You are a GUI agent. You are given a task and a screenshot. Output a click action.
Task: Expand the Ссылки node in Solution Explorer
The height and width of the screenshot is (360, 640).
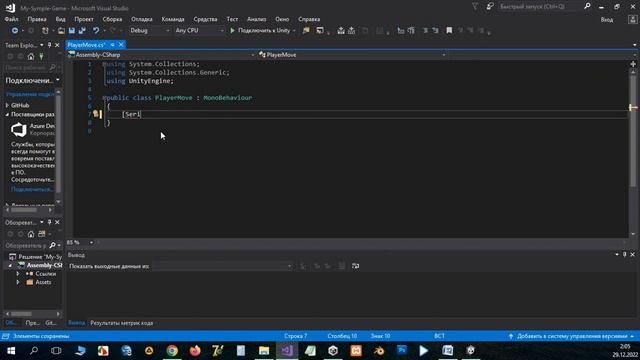tap(18, 273)
